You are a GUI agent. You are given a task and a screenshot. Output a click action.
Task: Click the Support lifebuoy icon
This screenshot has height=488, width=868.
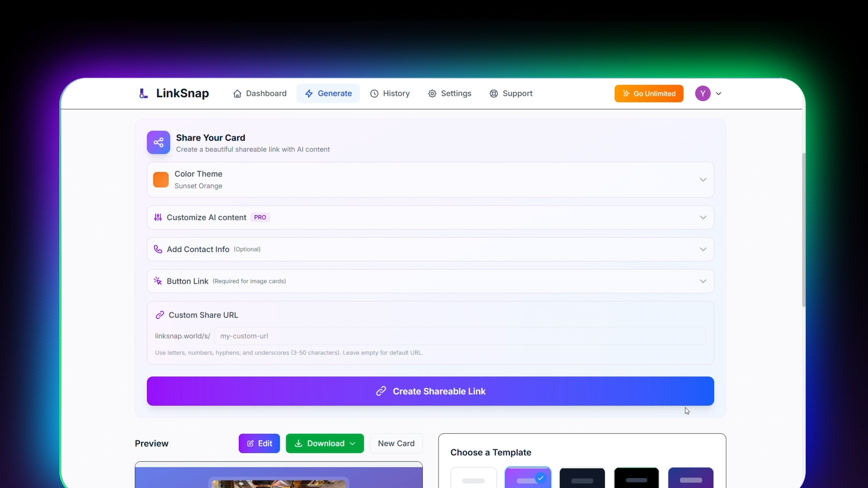tap(495, 94)
